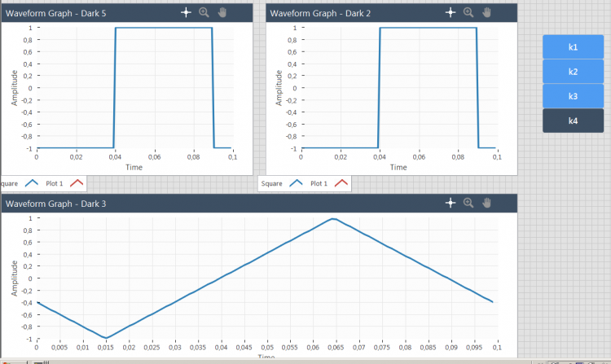Screen dimensions: 611x364
Task: Click the 0,095 x-axis value in Dark 3
Action: point(474,347)
